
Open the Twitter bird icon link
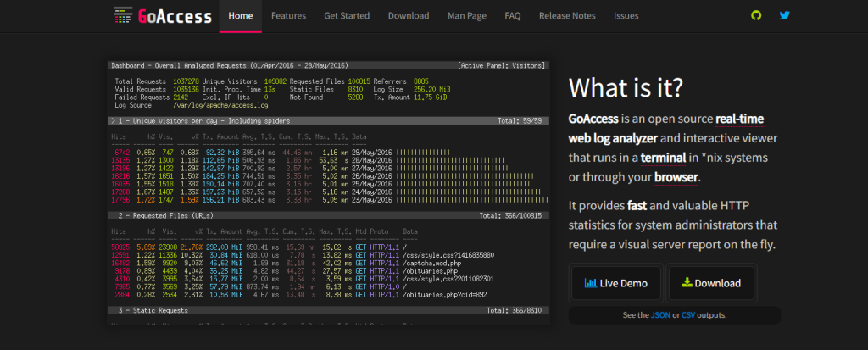[x=784, y=15]
